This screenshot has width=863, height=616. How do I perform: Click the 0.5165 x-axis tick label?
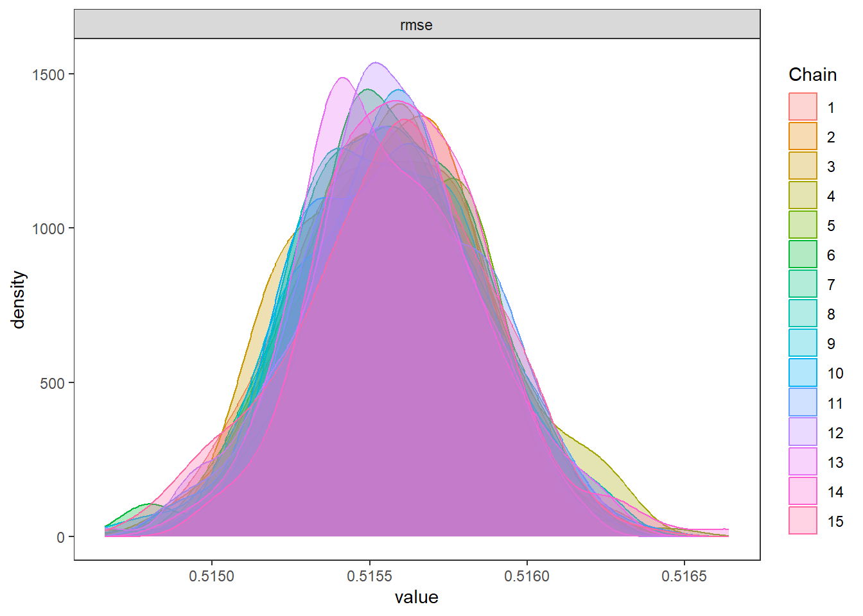684,576
